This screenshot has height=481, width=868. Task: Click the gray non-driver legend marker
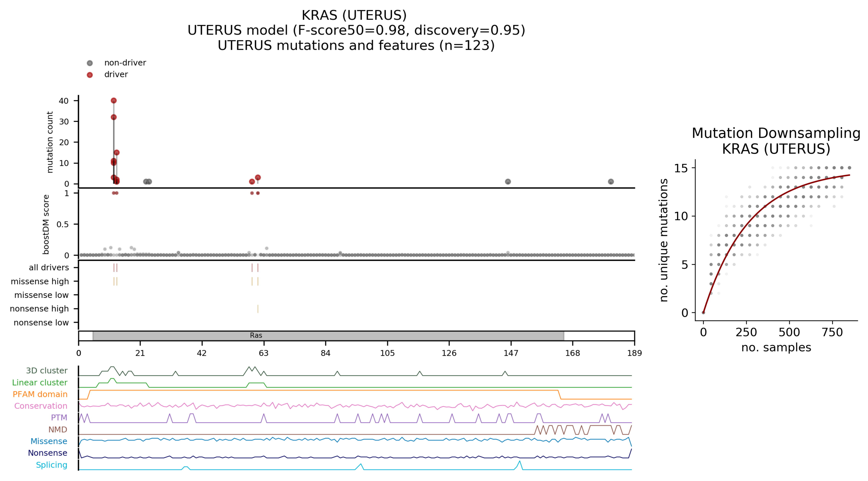(x=90, y=63)
